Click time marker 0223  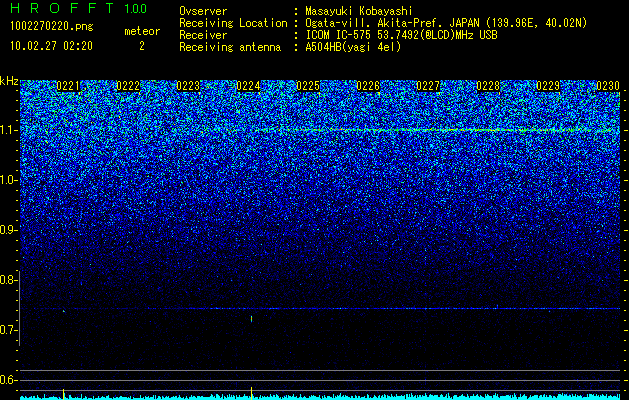pos(188,86)
